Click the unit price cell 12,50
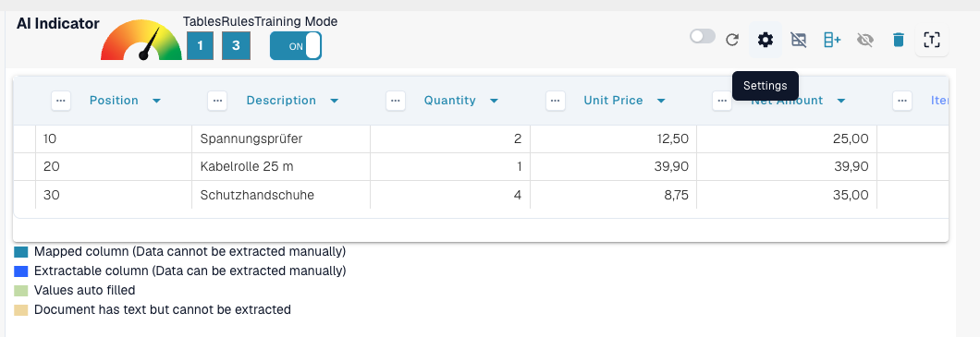 tap(613, 139)
